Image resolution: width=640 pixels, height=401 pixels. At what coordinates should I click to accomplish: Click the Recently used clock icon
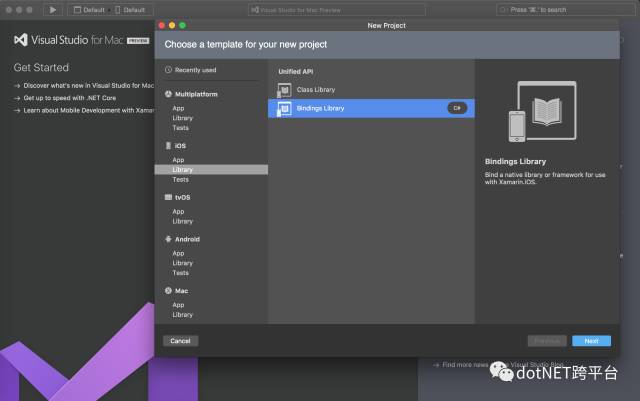tap(168, 70)
